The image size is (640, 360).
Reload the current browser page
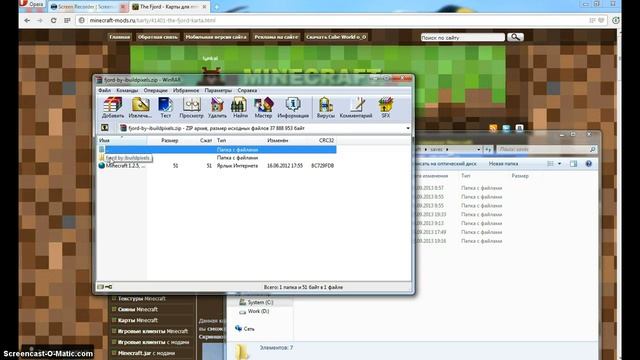point(53,20)
